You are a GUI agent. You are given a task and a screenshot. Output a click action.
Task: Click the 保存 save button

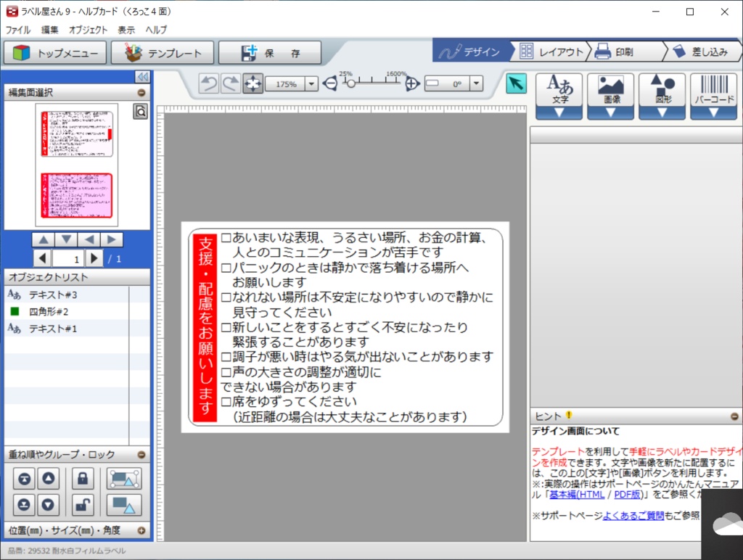pos(270,52)
